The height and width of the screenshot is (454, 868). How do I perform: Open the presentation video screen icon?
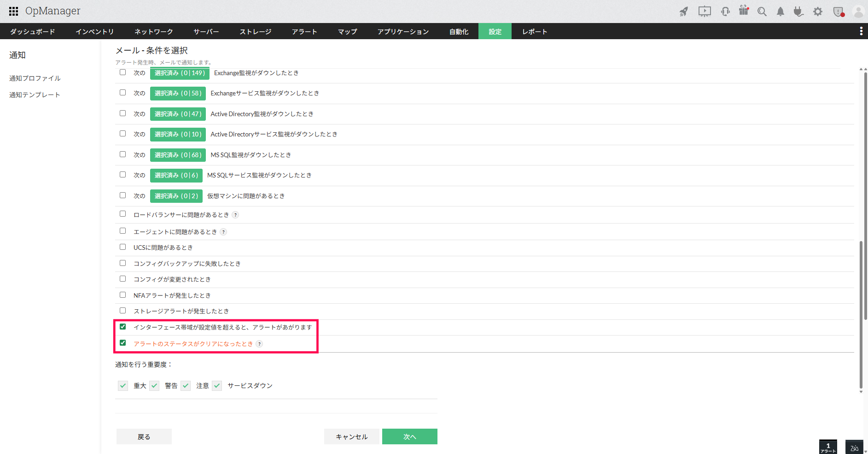[705, 12]
